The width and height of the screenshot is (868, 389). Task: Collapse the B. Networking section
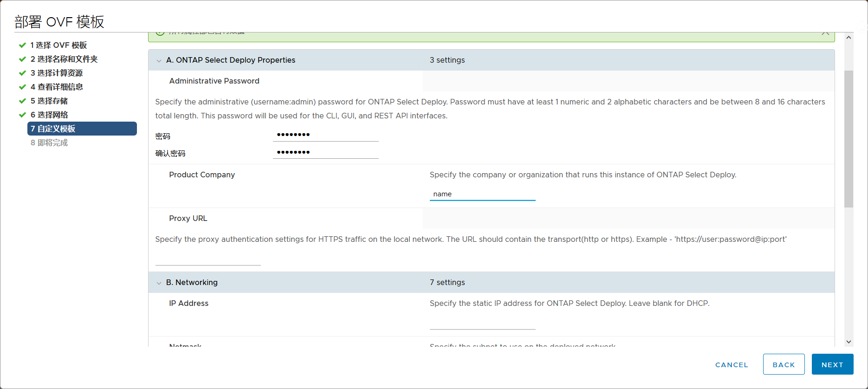pyautogui.click(x=159, y=283)
